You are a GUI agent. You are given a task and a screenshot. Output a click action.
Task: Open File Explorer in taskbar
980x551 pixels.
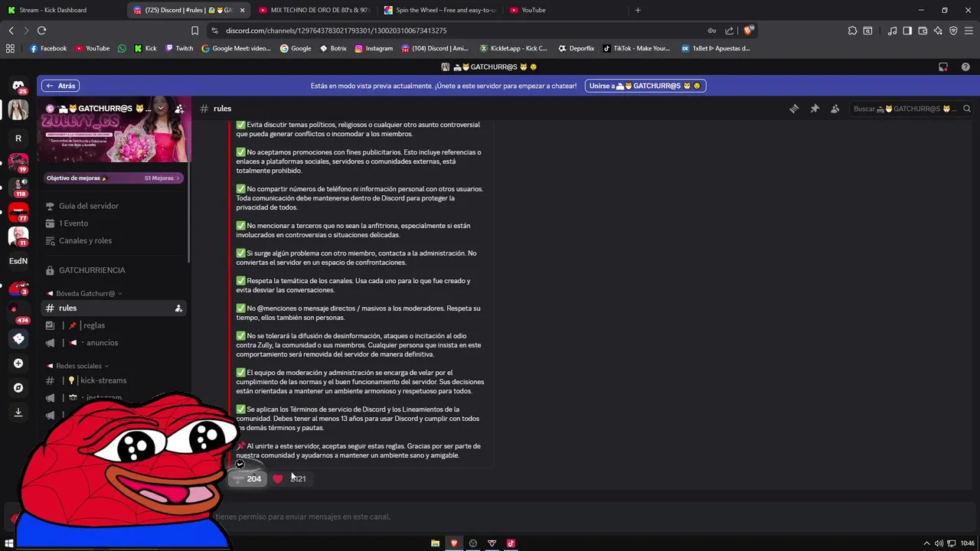click(x=435, y=543)
